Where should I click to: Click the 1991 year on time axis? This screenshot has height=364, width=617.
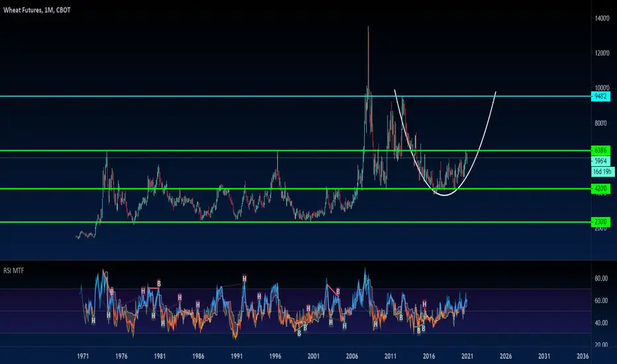(x=236, y=356)
